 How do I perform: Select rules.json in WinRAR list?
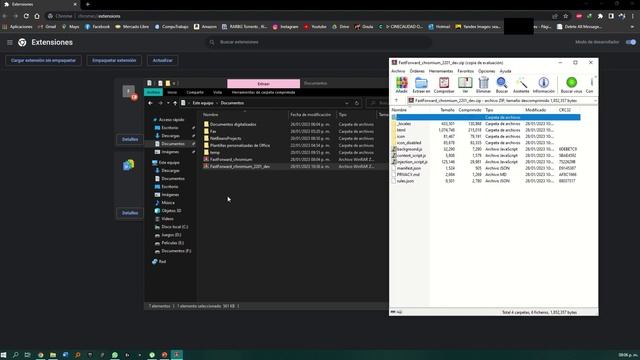point(405,181)
